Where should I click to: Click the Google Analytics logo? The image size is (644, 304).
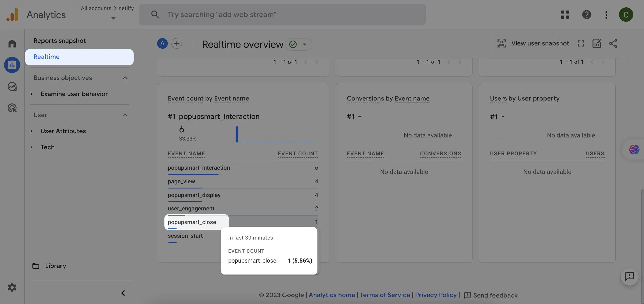point(12,15)
